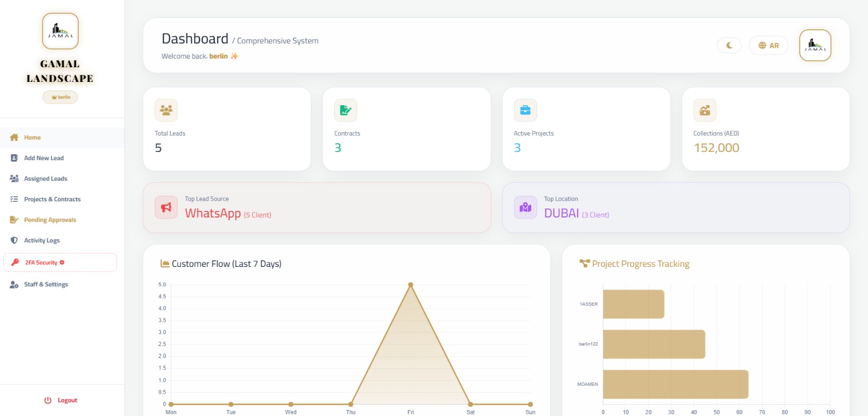
Task: Click the Gamal Landscape sidebar logo
Action: [60, 31]
